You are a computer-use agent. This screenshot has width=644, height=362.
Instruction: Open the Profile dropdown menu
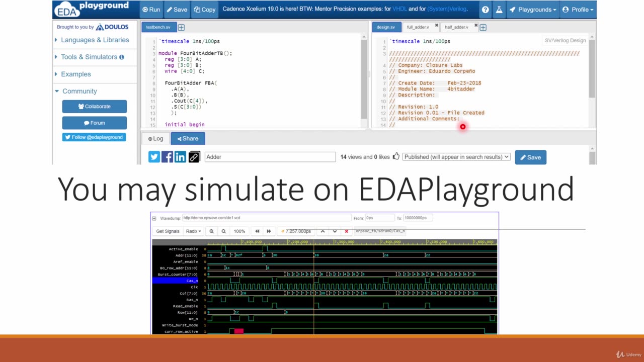[578, 10]
